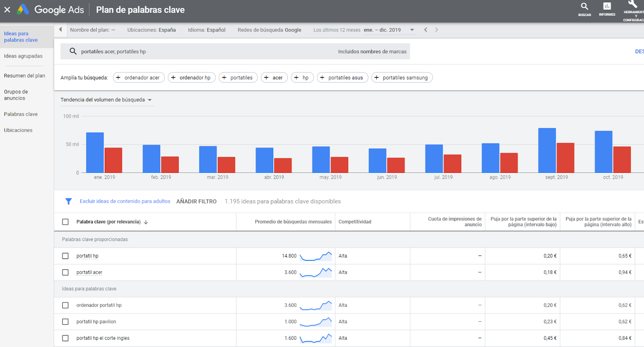Tick the select-all checkbox in table header

pyautogui.click(x=65, y=222)
